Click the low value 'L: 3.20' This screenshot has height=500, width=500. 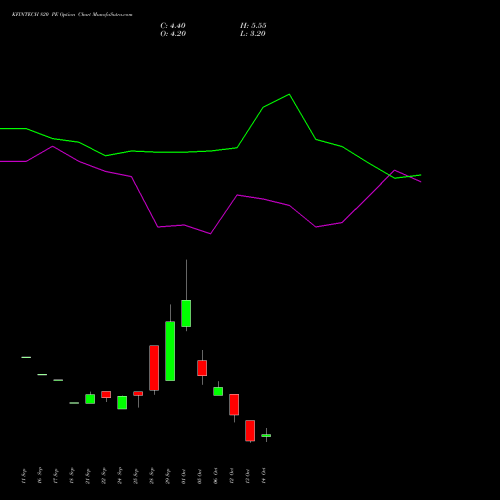[x=253, y=34]
